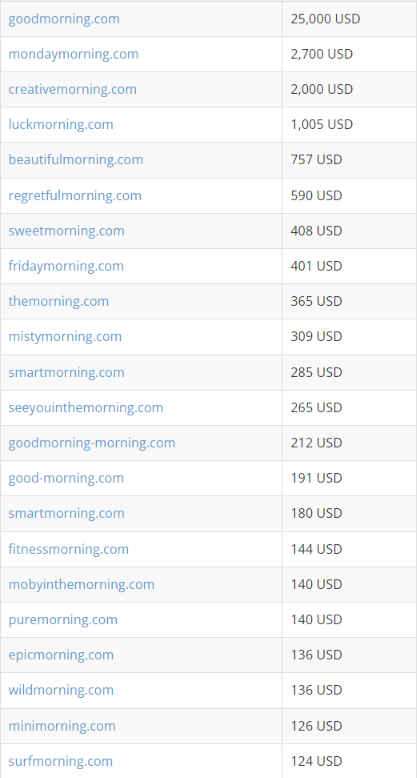Viewport: 417px width, 778px height.
Task: Open fitnessmorning.com domain link
Action: click(x=69, y=549)
